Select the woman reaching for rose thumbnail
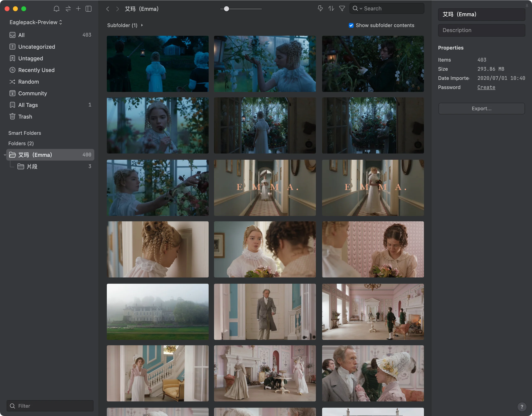The height and width of the screenshot is (416, 532). point(158,188)
